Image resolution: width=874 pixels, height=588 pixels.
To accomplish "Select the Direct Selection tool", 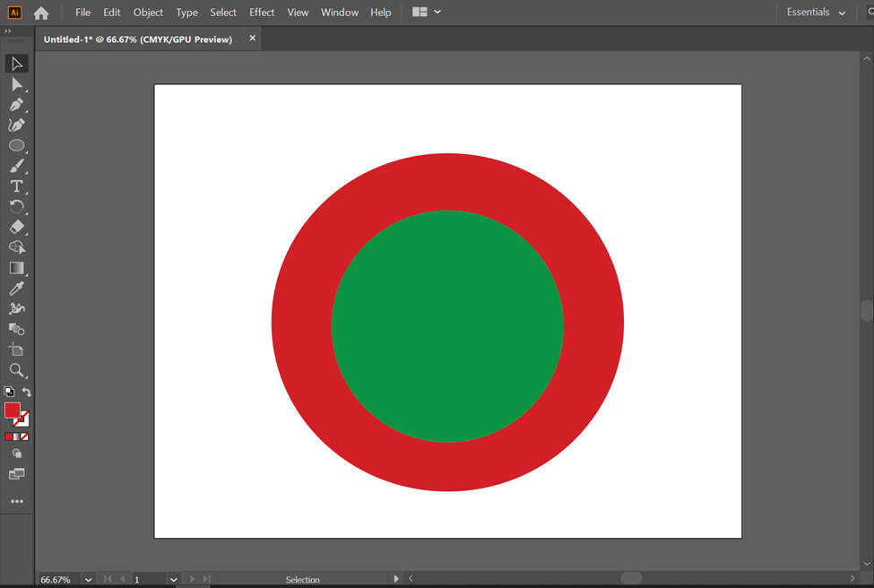I will tap(16, 84).
